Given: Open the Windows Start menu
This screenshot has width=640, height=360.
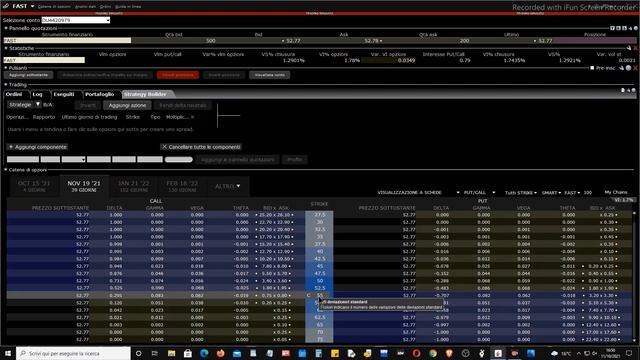Looking at the screenshot, I should 8,353.
